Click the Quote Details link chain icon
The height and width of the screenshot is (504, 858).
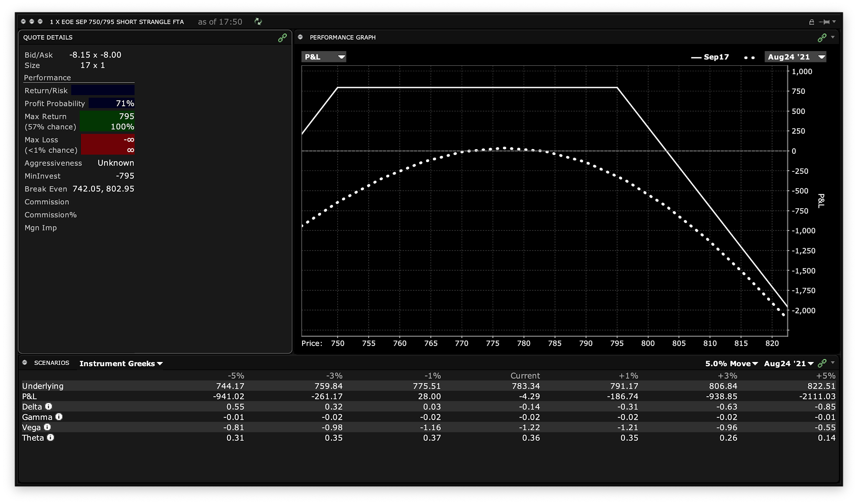pos(282,38)
